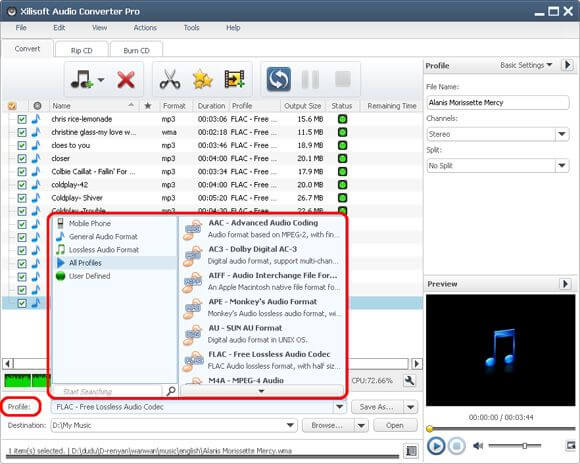Click the red X remove icon
The height and width of the screenshot is (464, 580).
(x=126, y=80)
